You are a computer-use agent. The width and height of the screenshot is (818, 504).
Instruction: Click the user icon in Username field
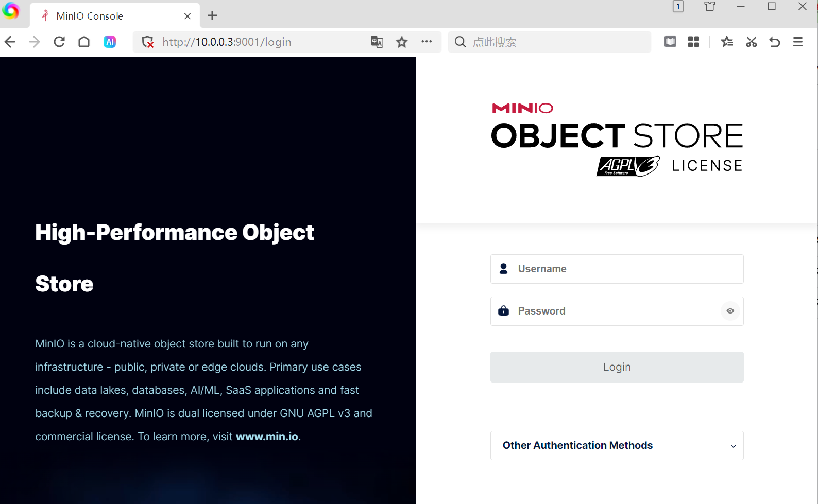tap(504, 269)
